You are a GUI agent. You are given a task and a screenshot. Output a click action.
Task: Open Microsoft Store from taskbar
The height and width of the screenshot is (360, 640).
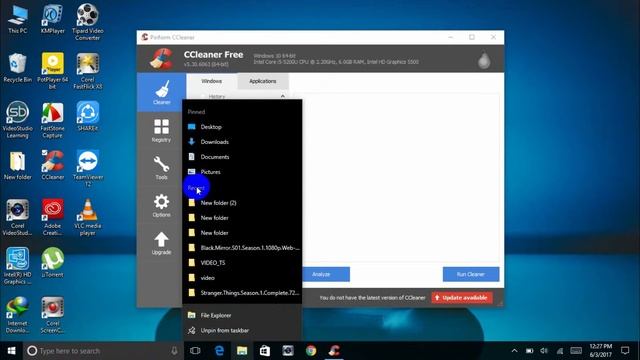(x=265, y=351)
